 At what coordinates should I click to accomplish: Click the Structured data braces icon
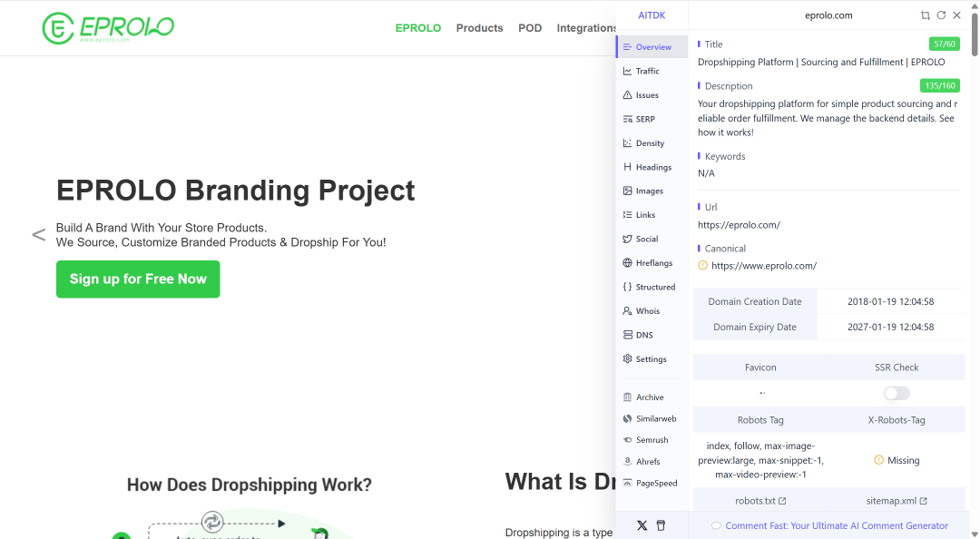coord(628,287)
